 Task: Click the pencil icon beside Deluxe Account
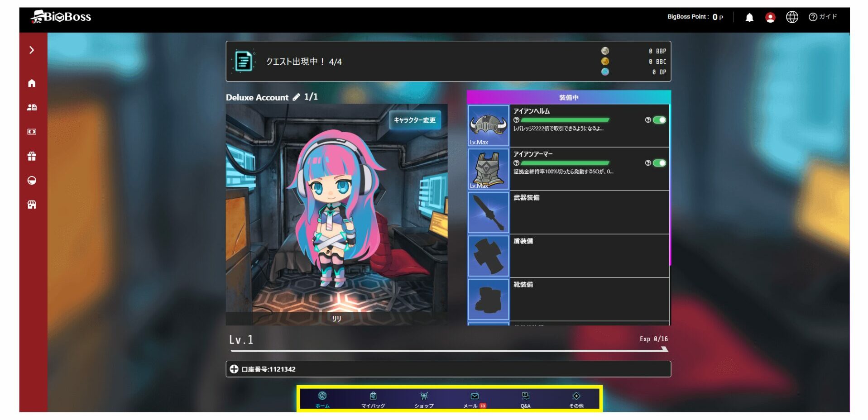click(x=296, y=97)
